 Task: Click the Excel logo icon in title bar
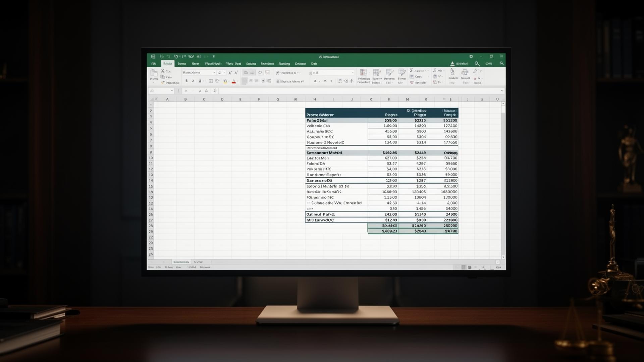(x=153, y=57)
